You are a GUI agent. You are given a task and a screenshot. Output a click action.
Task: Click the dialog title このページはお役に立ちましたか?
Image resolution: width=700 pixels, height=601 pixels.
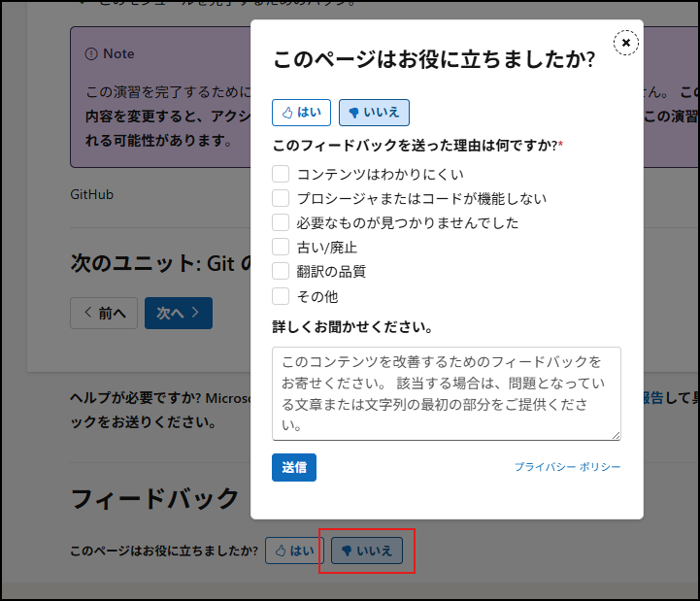point(434,59)
